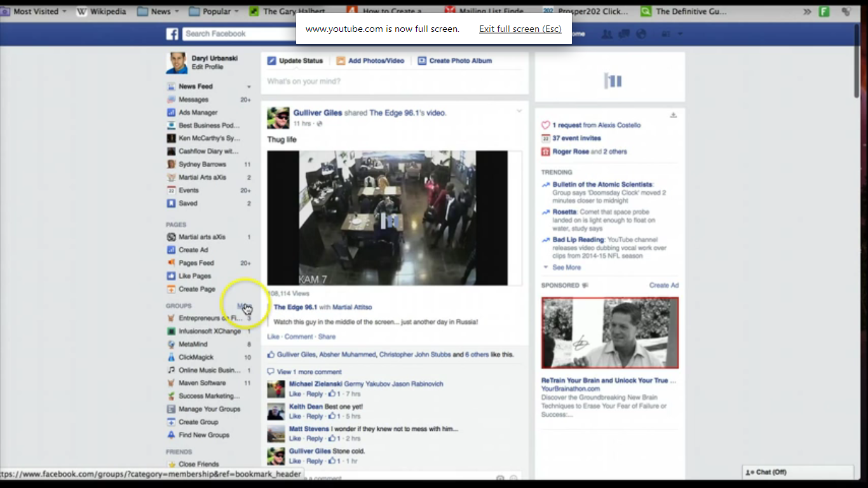This screenshot has height=488, width=868.
Task: Click the Add Photos/Video icon
Action: click(x=341, y=61)
